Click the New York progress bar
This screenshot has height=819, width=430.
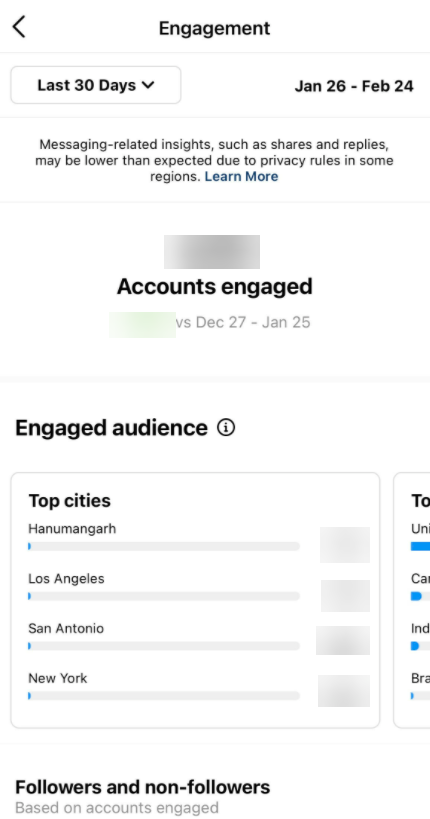[x=164, y=696]
